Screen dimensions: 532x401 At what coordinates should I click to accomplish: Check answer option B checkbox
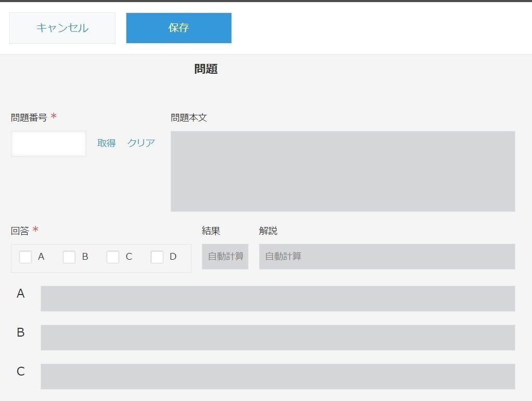tap(69, 257)
